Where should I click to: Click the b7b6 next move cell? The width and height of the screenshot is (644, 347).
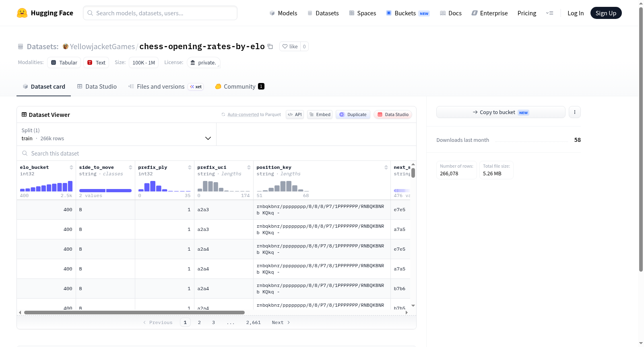coord(400,289)
